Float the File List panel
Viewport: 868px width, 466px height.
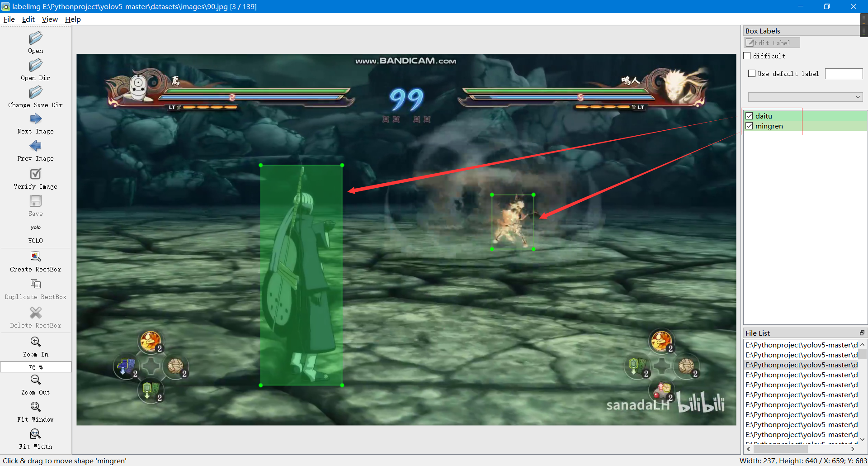862,333
